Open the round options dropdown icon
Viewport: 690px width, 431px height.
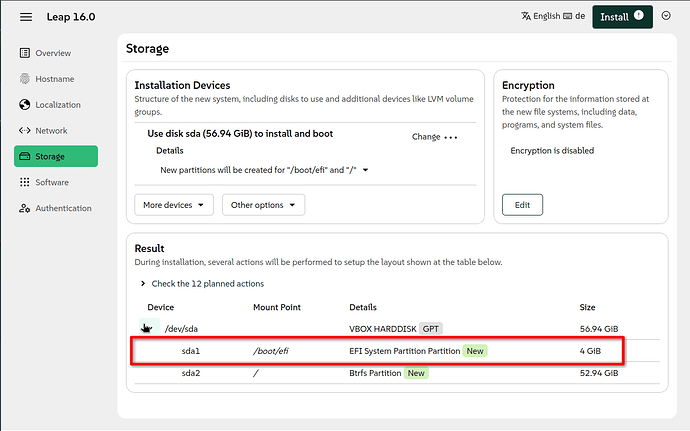[x=666, y=16]
